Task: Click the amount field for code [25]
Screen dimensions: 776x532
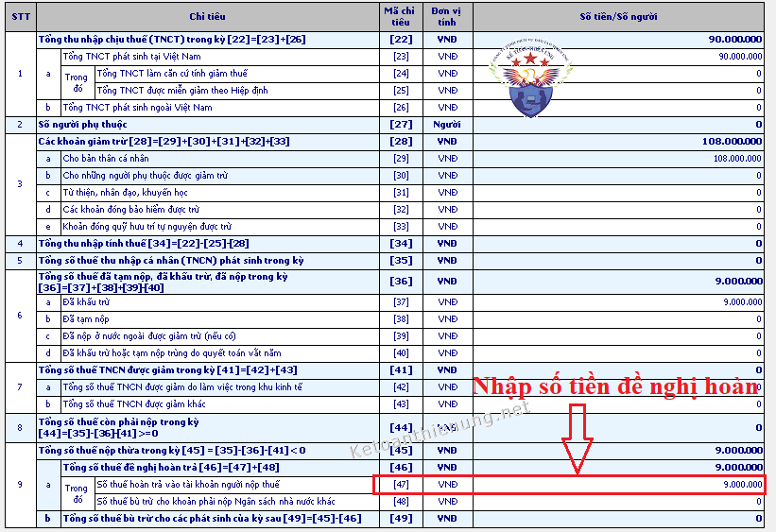Action: click(x=618, y=91)
